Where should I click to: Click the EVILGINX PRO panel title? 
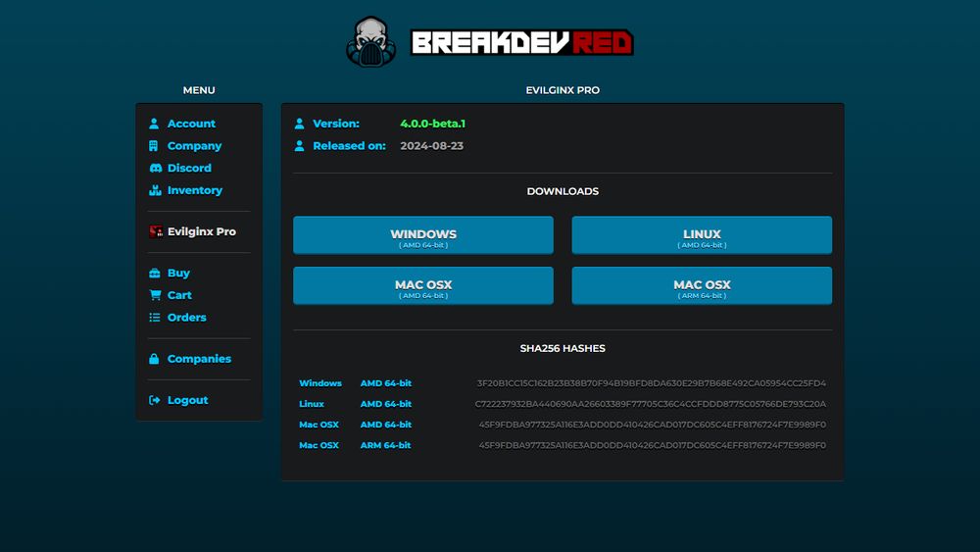563,90
